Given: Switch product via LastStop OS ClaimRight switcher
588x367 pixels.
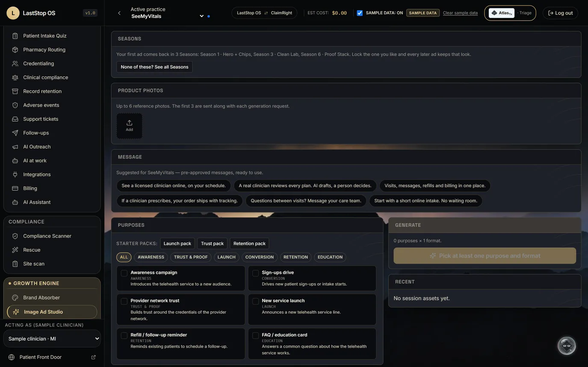Looking at the screenshot, I should coord(264,13).
